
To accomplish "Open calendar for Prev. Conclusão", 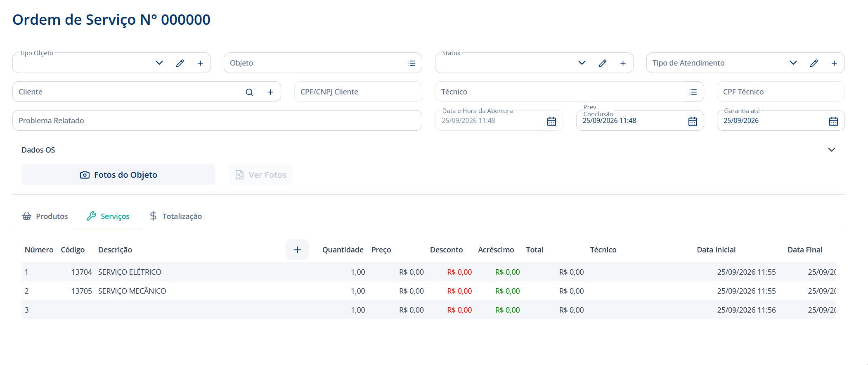I will (x=693, y=121).
